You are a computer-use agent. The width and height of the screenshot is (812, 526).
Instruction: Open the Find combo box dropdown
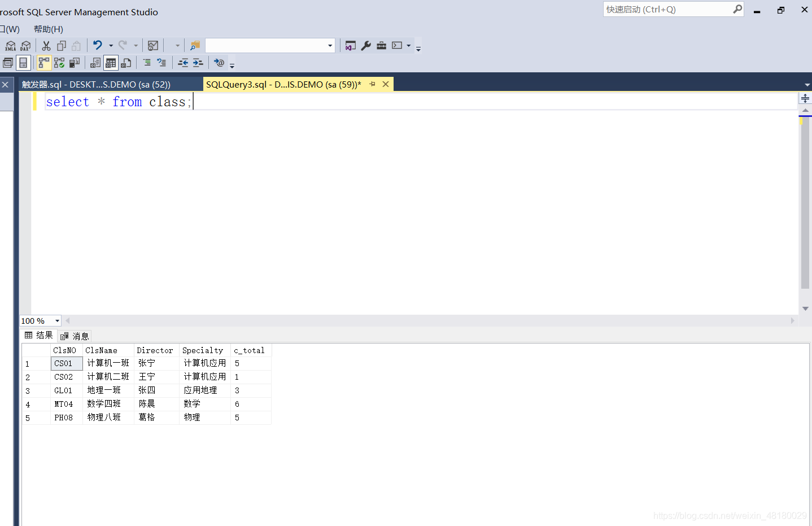pyautogui.click(x=330, y=46)
